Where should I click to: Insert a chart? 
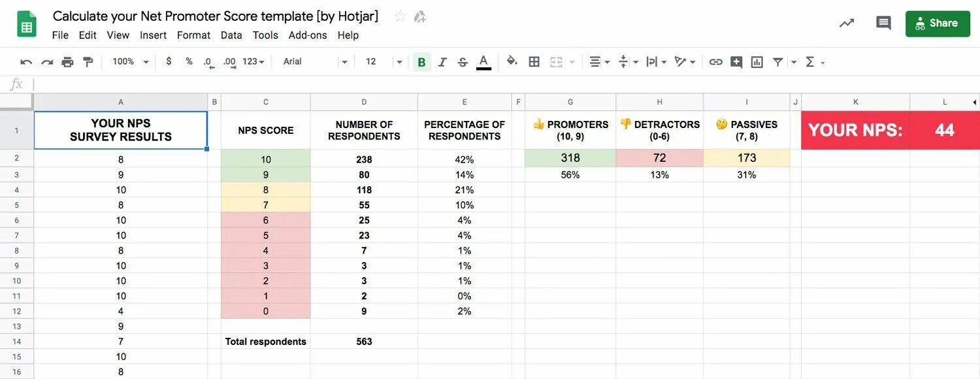pyautogui.click(x=757, y=62)
